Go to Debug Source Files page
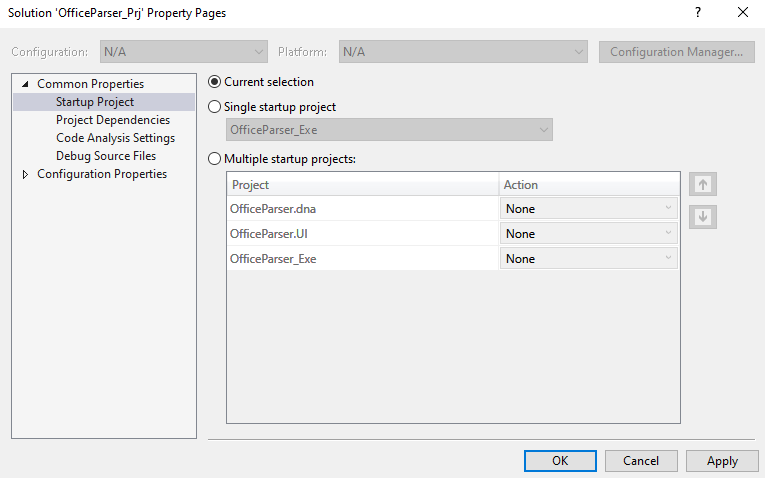This screenshot has height=478, width=765. click(106, 156)
